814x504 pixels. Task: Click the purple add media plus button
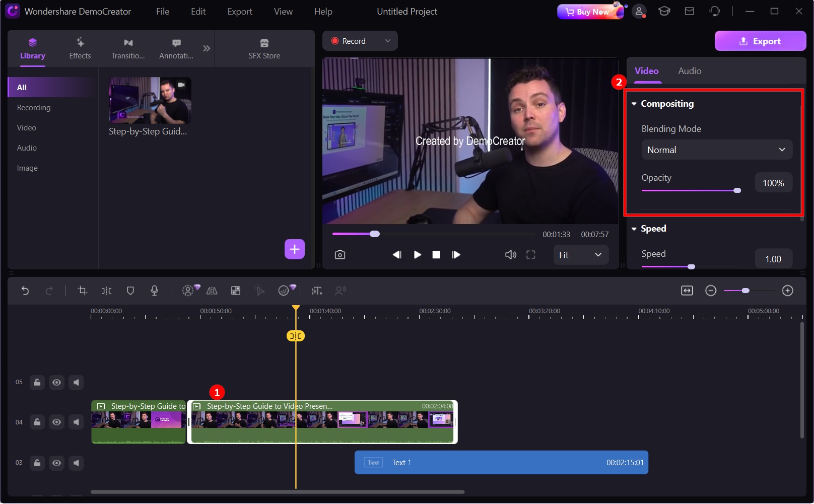point(295,249)
